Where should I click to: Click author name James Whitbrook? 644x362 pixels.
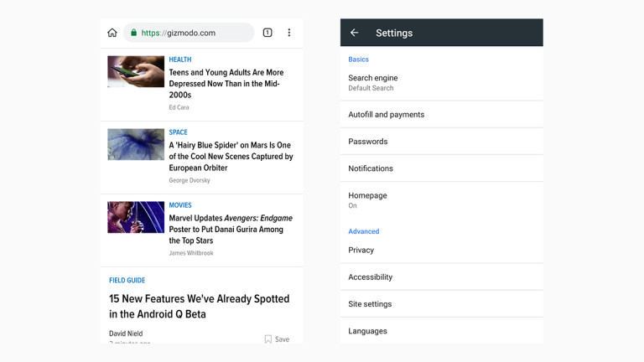191,253
